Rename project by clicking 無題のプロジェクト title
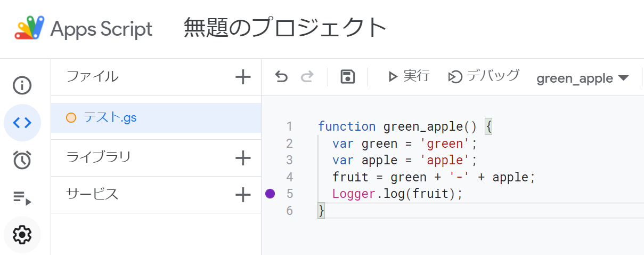Image resolution: width=644 pixels, height=255 pixels. (285, 28)
